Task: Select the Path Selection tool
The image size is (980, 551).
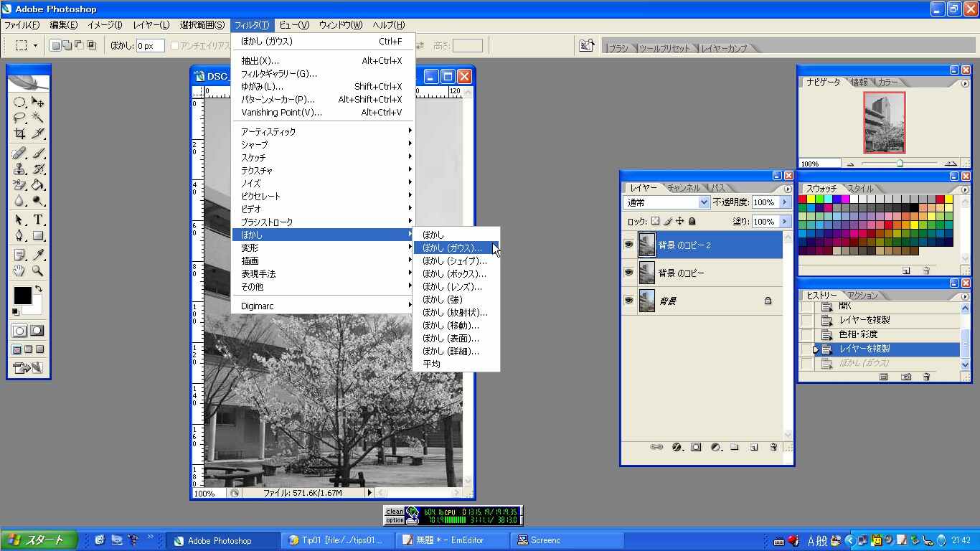Action: click(x=19, y=220)
